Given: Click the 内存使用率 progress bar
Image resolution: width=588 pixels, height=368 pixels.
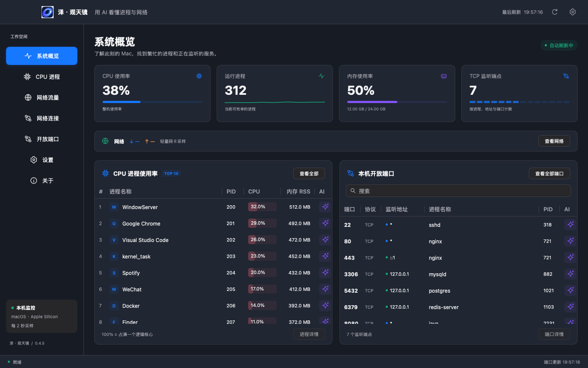Looking at the screenshot, I should [x=397, y=102].
